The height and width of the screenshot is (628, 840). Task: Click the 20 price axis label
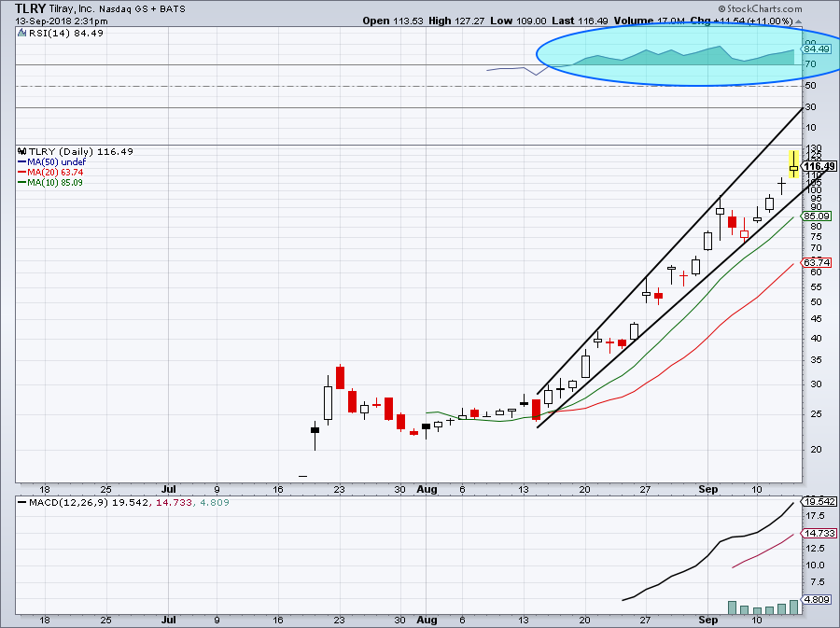pos(816,449)
